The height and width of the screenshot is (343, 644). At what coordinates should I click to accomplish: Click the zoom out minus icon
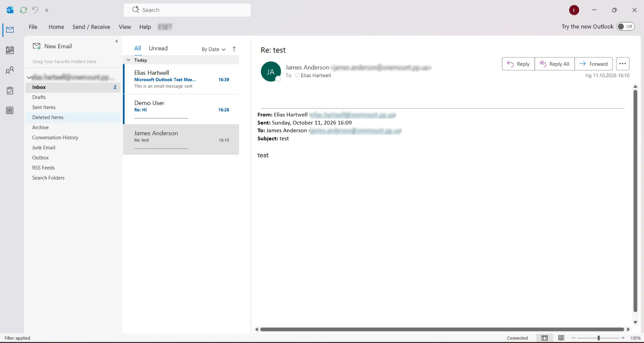coord(574,338)
